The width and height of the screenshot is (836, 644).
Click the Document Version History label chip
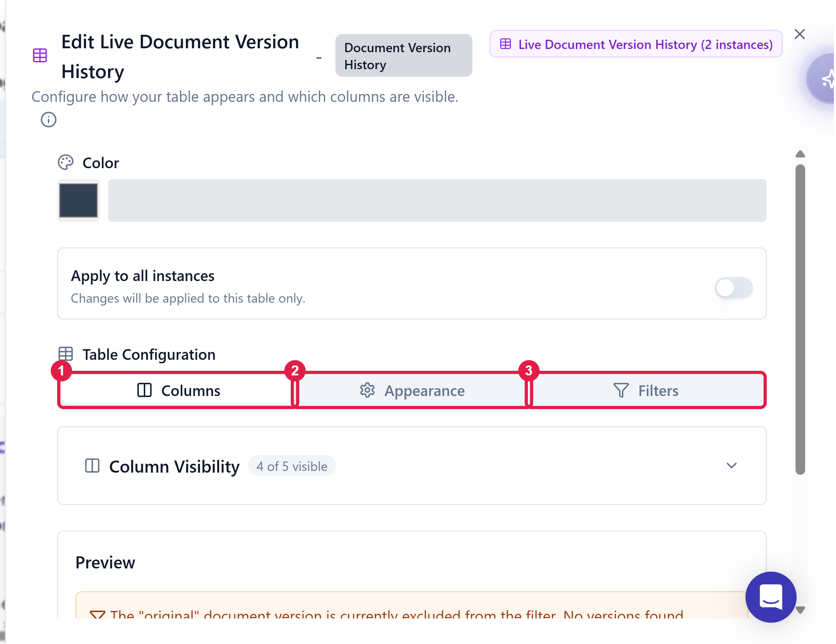tap(404, 56)
